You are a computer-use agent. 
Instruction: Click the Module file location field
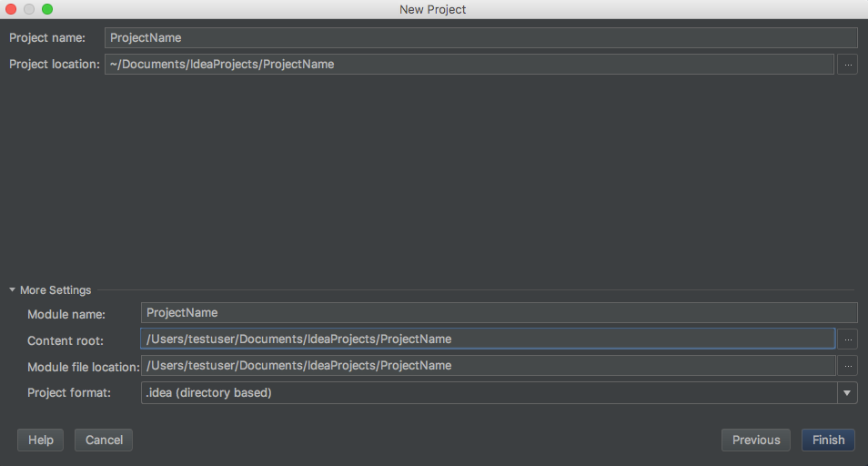(x=488, y=365)
